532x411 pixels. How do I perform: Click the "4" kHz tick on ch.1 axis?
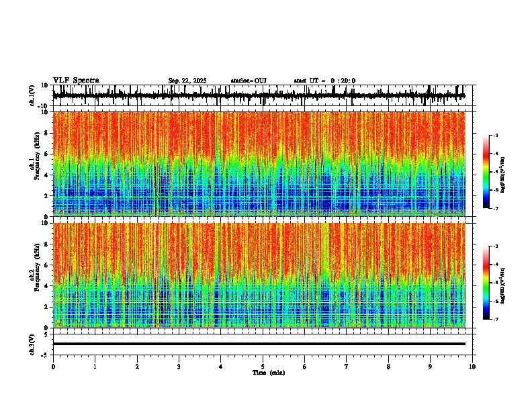(47, 175)
